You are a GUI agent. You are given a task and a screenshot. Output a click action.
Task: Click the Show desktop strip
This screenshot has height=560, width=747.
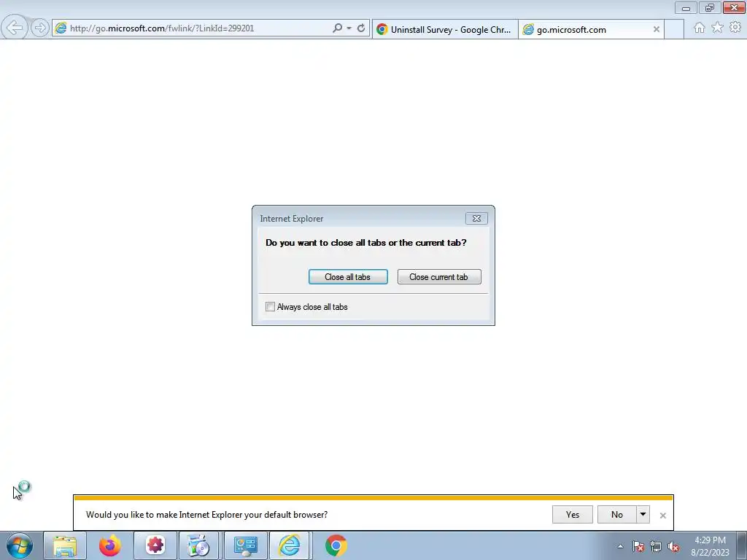[742, 545]
